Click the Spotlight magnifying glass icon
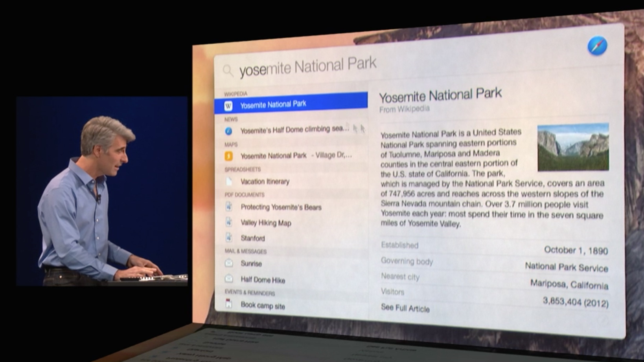 [x=228, y=71]
